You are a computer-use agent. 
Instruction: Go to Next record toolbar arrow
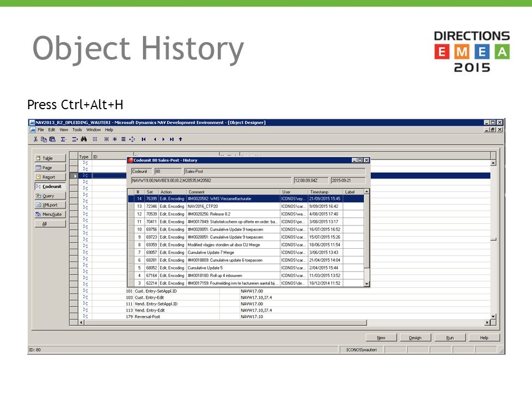pyautogui.click(x=163, y=139)
